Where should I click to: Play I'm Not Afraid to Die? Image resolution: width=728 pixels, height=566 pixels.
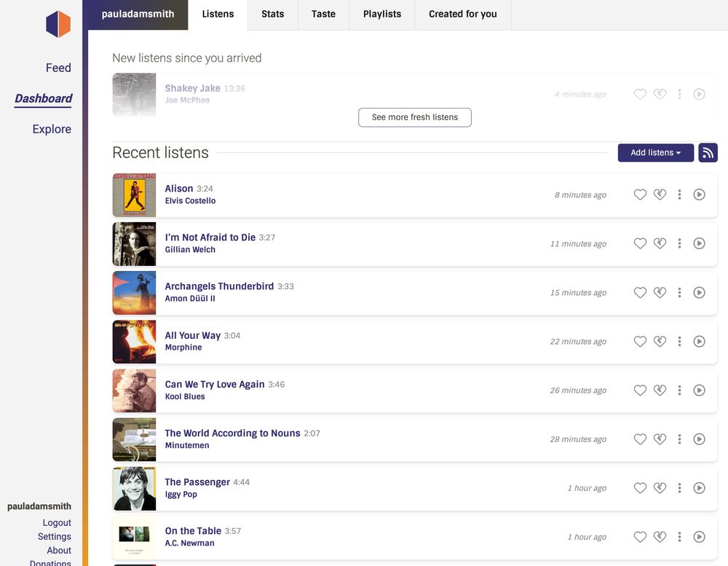click(x=699, y=243)
